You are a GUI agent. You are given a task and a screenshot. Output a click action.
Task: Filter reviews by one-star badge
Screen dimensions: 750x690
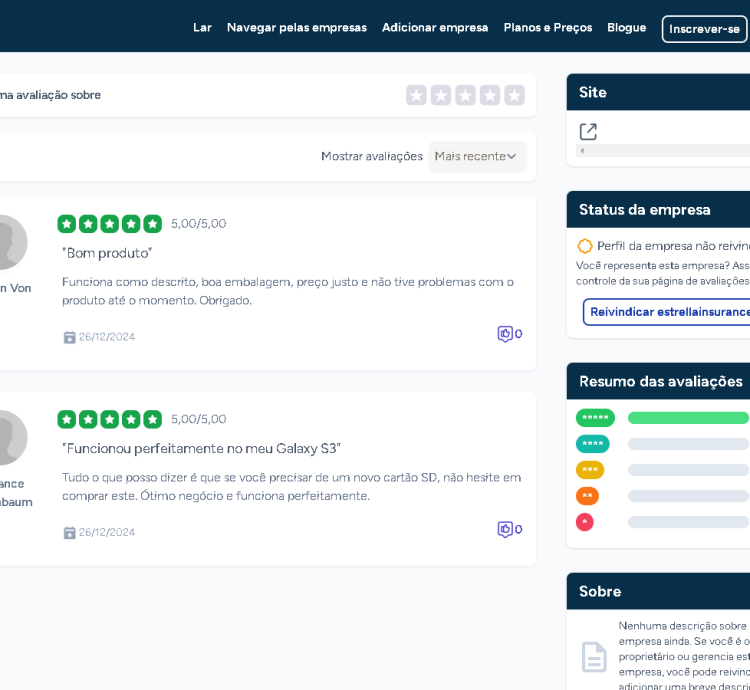click(585, 522)
